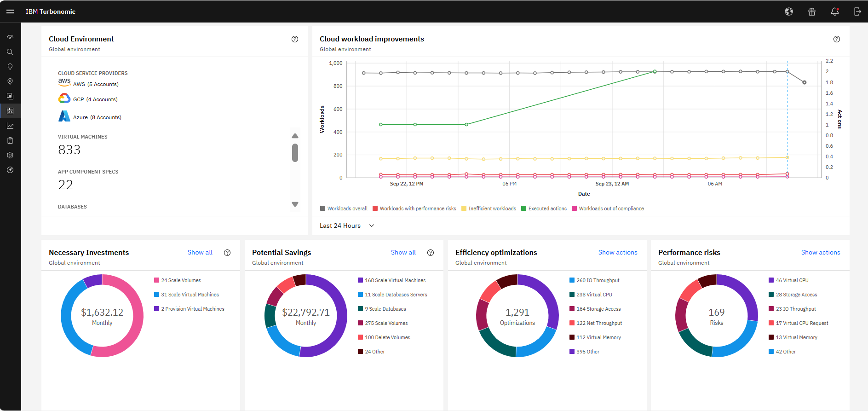Screen dimensions: 868x411
Task: Click the search magnifier sidebar icon
Action: tap(10, 52)
